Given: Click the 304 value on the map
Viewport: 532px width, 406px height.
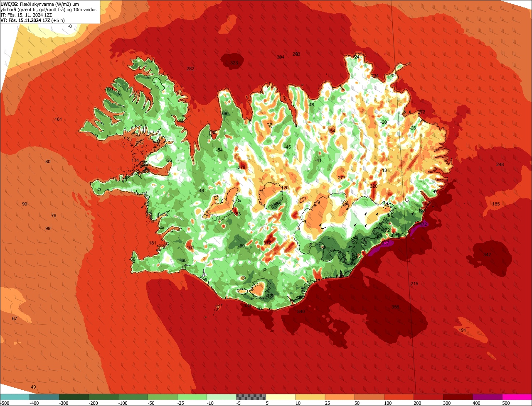Looking at the screenshot, I should (x=281, y=57).
